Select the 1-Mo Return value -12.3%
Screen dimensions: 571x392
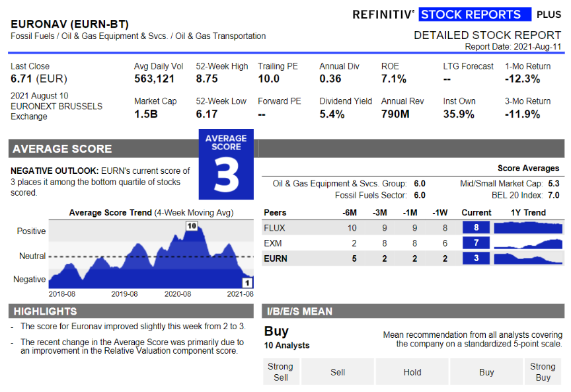[x=522, y=79]
